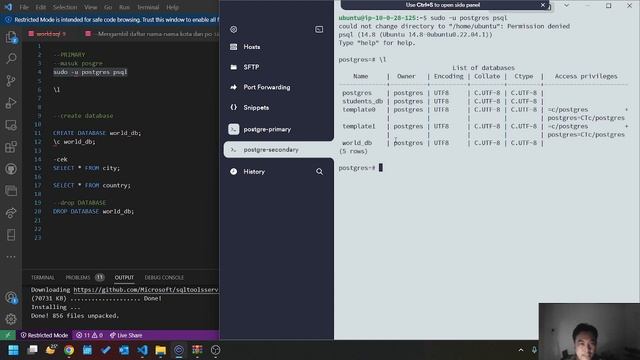Select the postgre-secondary terminal session
The height and width of the screenshot is (360, 640).
point(278,150)
